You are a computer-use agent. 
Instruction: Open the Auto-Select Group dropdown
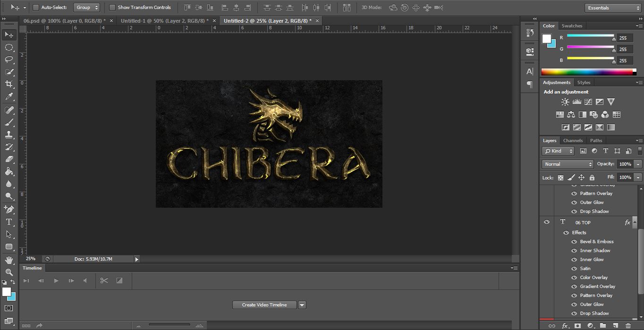coord(87,8)
